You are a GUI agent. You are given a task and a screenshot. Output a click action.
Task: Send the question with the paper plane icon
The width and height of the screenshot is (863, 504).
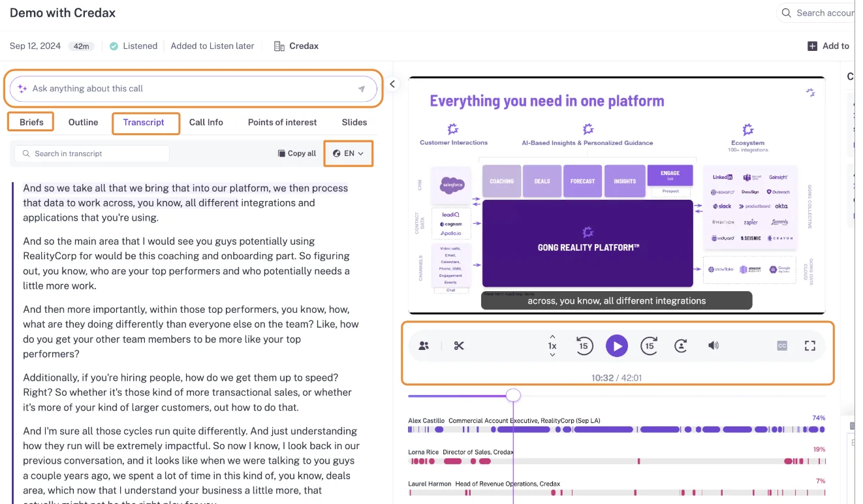pos(361,89)
